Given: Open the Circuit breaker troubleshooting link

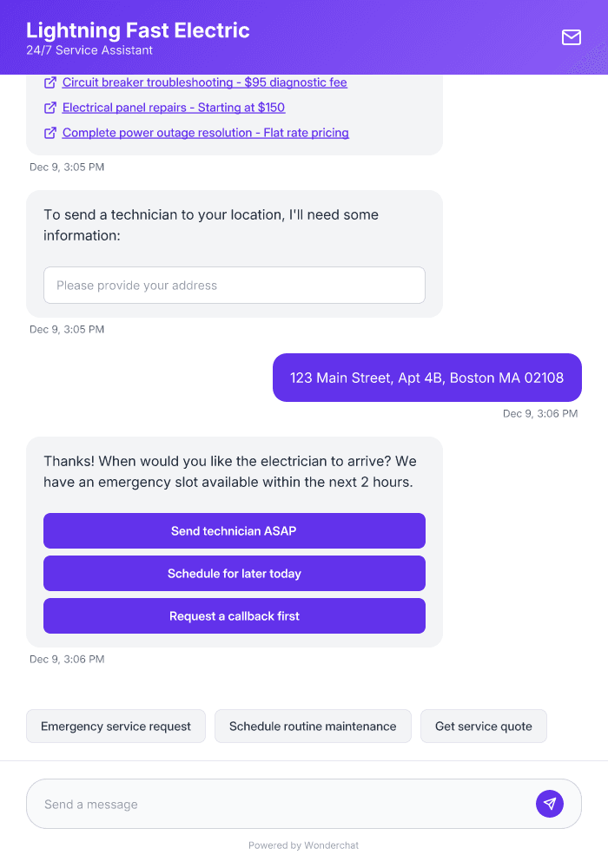Looking at the screenshot, I should pos(203,82).
